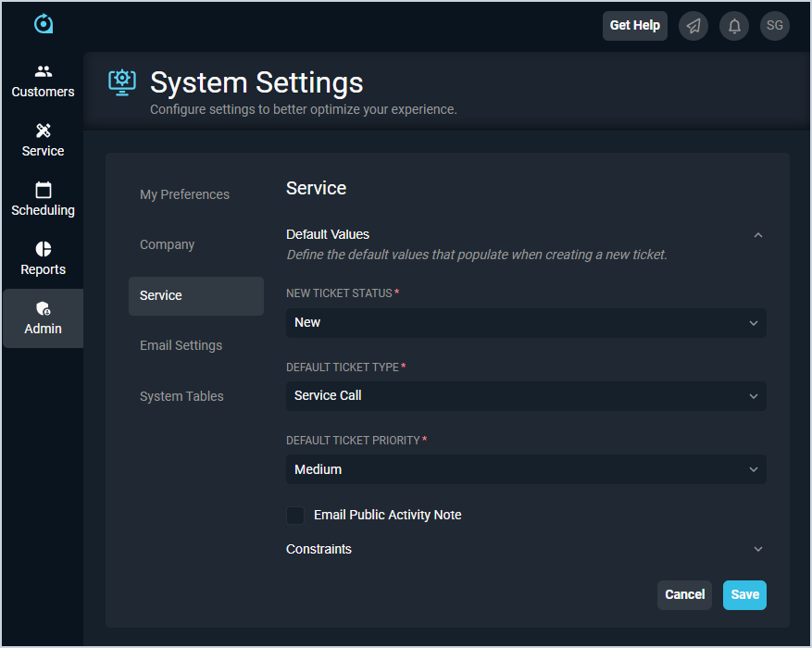Open the Service tools section

coord(43,141)
